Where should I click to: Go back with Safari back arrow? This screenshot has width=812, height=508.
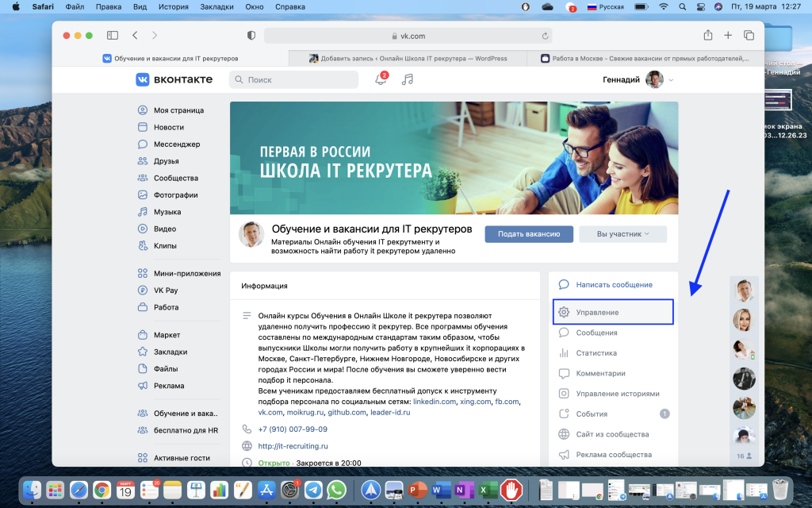[135, 36]
